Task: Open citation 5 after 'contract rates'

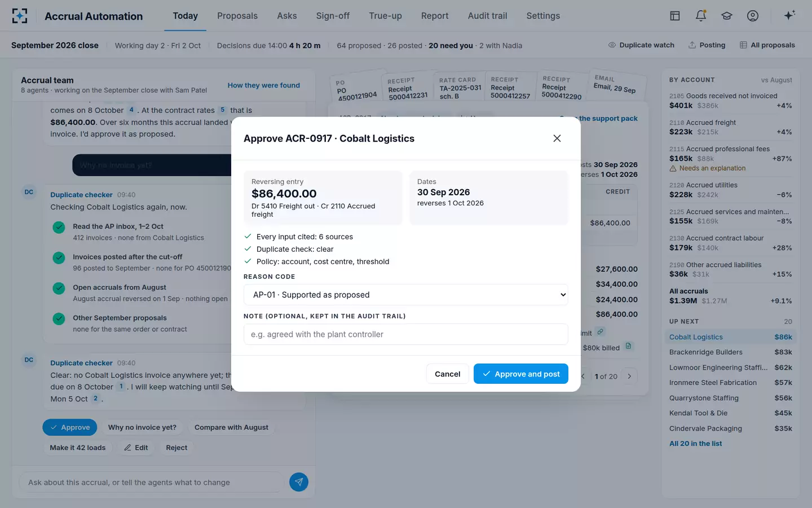Action: coord(222,110)
